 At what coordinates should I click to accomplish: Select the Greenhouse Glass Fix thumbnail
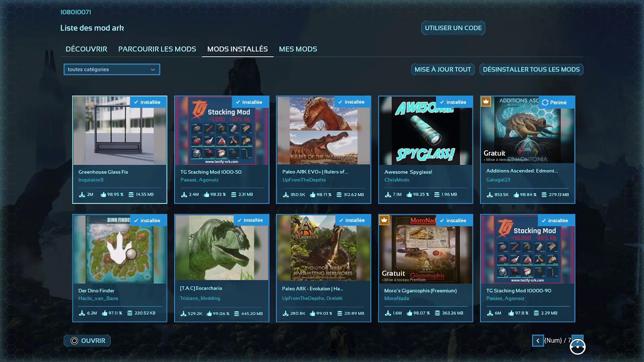pos(120,131)
